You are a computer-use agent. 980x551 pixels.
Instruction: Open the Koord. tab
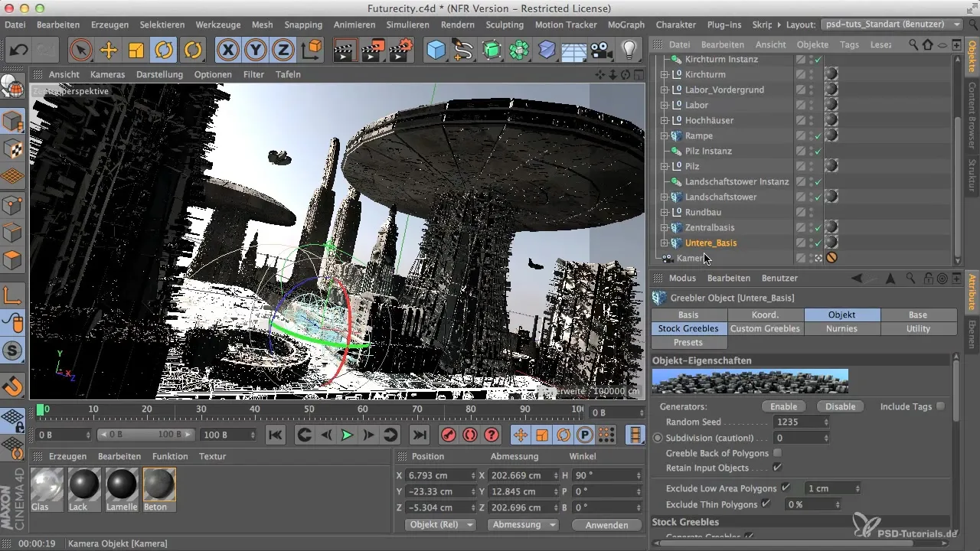765,315
